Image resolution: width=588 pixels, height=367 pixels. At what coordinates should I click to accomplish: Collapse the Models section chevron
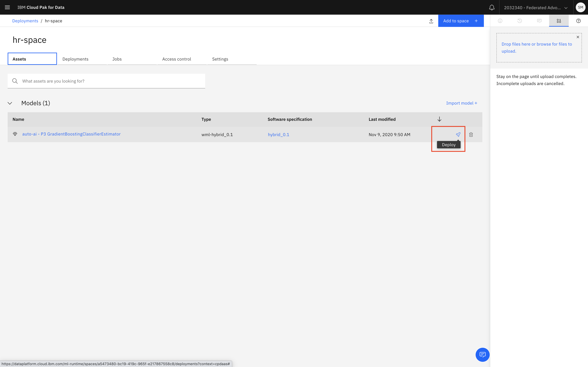tap(10, 103)
